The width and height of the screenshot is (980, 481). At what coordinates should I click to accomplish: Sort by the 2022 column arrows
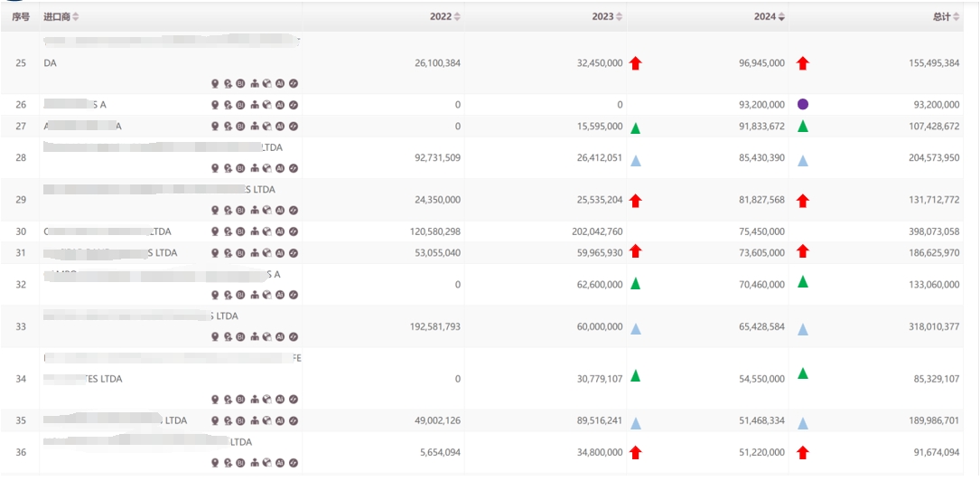pyautogui.click(x=457, y=17)
